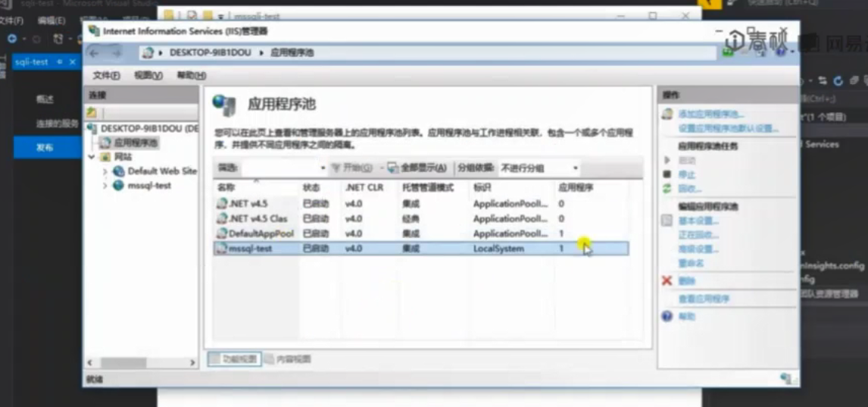Image resolution: width=868 pixels, height=407 pixels.
Task: Click 概述 in Visual Studio publish page
Action: 45,100
